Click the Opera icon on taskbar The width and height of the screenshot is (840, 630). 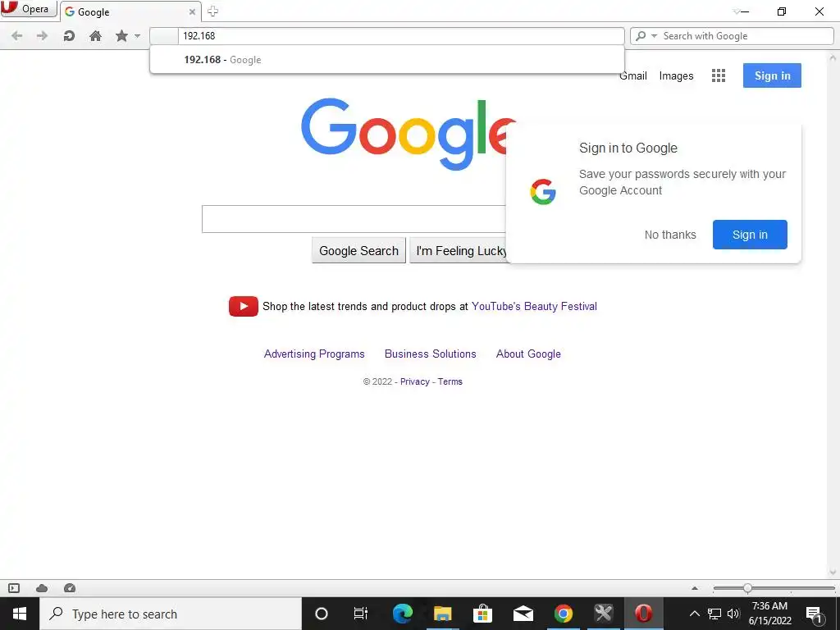(x=643, y=614)
